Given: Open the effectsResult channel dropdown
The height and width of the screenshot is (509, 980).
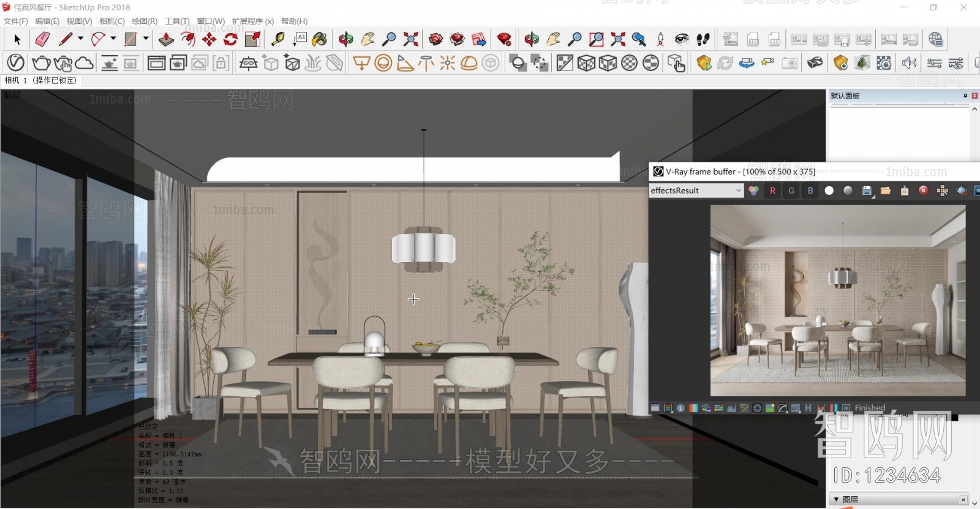Looking at the screenshot, I should tap(696, 191).
